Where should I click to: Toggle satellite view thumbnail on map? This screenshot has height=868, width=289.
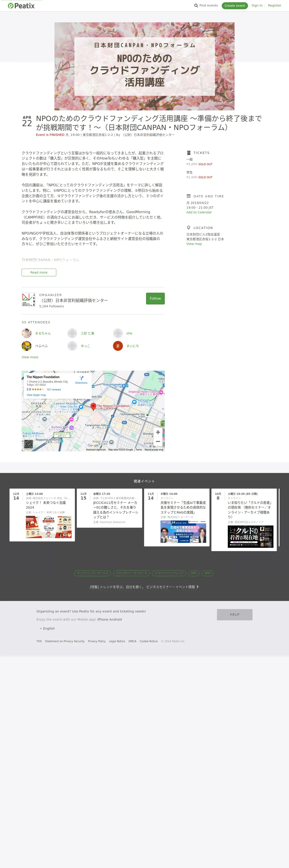29,444
